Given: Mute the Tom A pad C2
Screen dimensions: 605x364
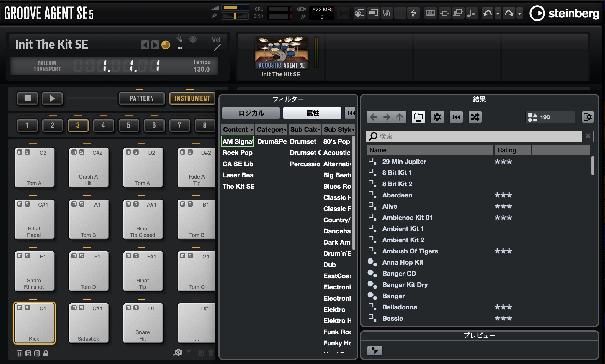Looking at the screenshot, I should click(x=20, y=152).
